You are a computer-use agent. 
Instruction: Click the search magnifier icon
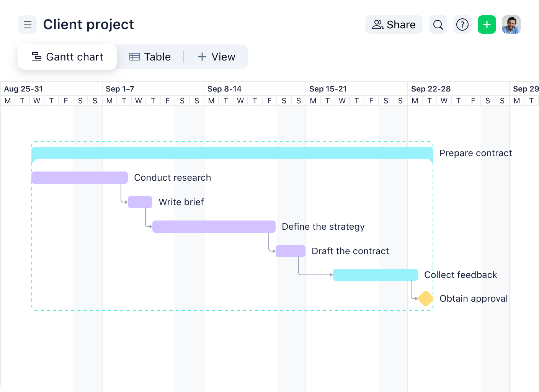(x=438, y=24)
